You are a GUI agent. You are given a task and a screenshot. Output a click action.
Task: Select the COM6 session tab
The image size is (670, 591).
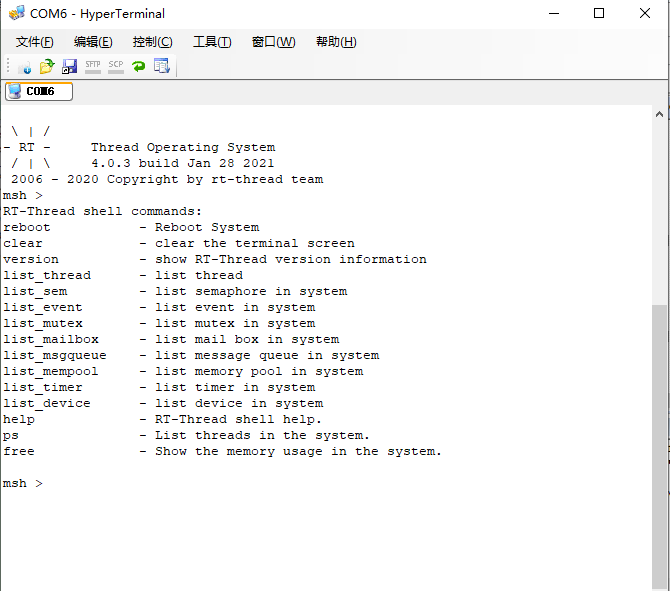pyautogui.click(x=39, y=91)
